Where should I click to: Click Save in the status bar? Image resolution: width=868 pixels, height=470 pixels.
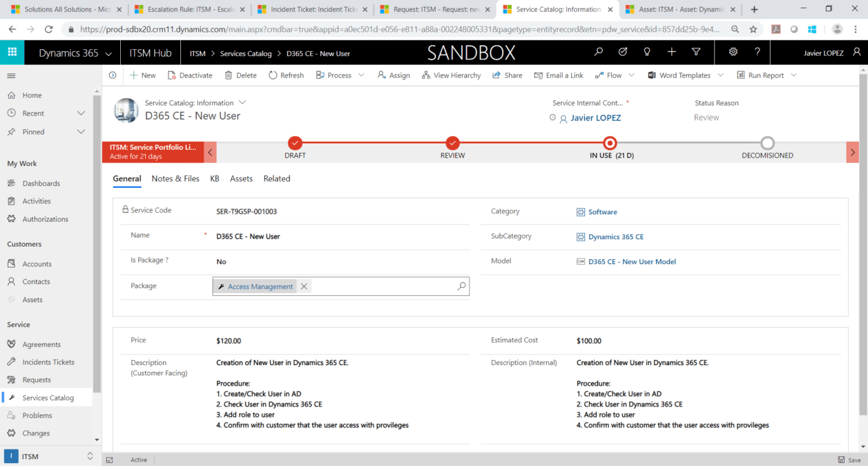849,460
